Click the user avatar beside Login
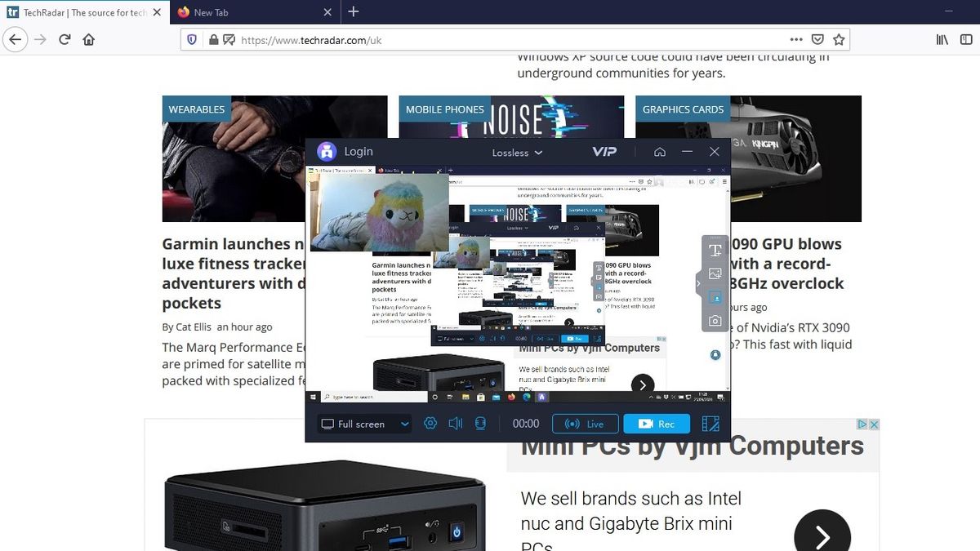 pos(327,151)
